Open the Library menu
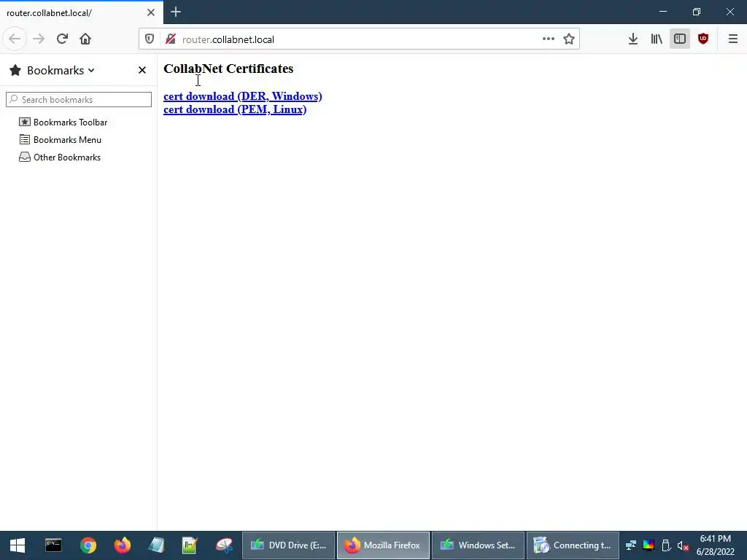The width and height of the screenshot is (747, 560). click(657, 39)
